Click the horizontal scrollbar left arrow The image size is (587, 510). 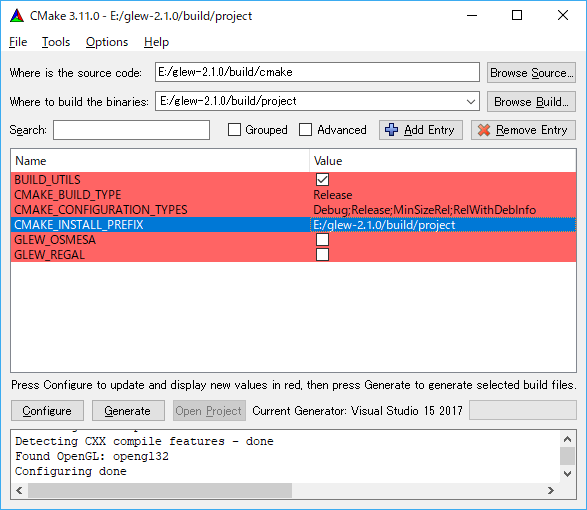19,490
